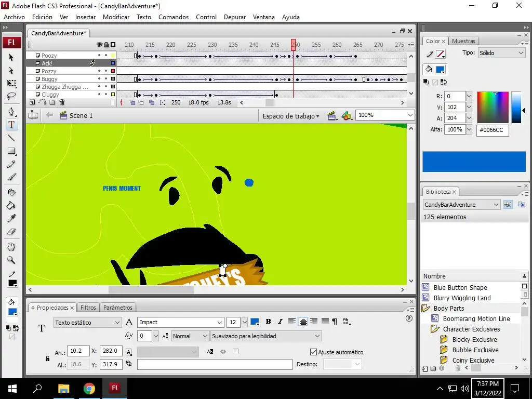Click the Edit Symbols icon
This screenshot has width=532, height=399.
[x=347, y=116]
